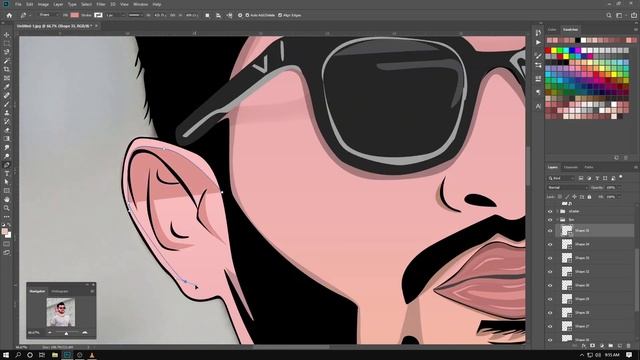The height and width of the screenshot is (360, 640).
Task: Select the Eyedropper tool
Action: click(x=7, y=87)
